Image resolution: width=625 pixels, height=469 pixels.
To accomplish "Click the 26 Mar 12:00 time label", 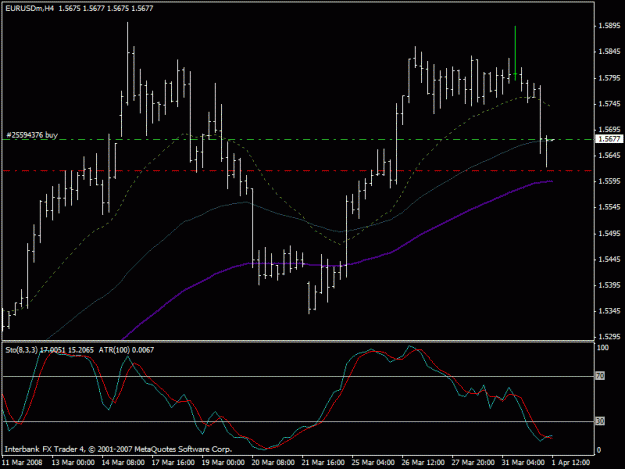I will 423,462.
